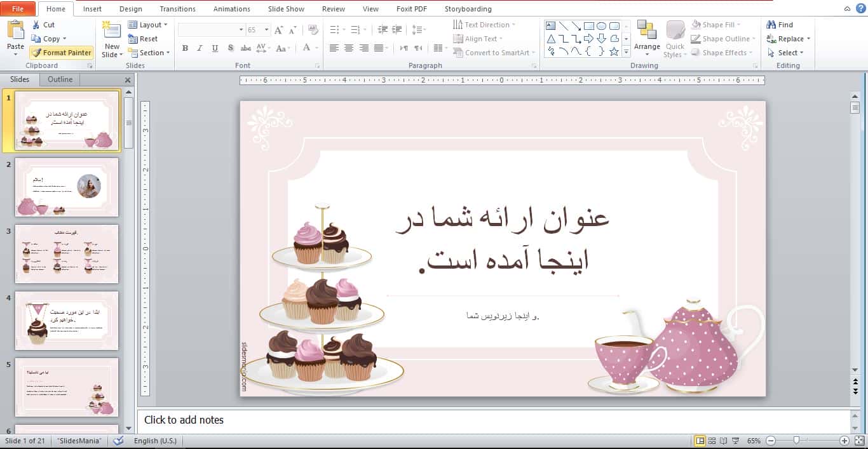
Task: Select slide 2 thumbnail
Action: tap(67, 187)
